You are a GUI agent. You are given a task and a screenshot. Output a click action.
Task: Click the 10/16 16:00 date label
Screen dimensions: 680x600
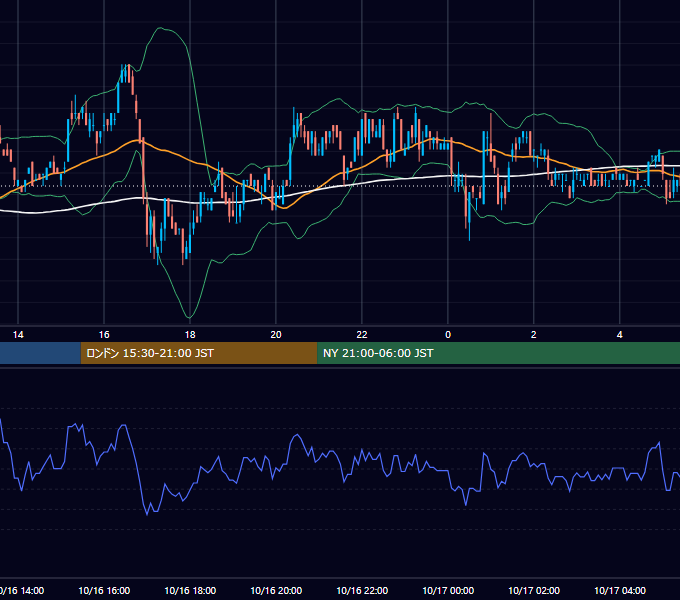[104, 590]
